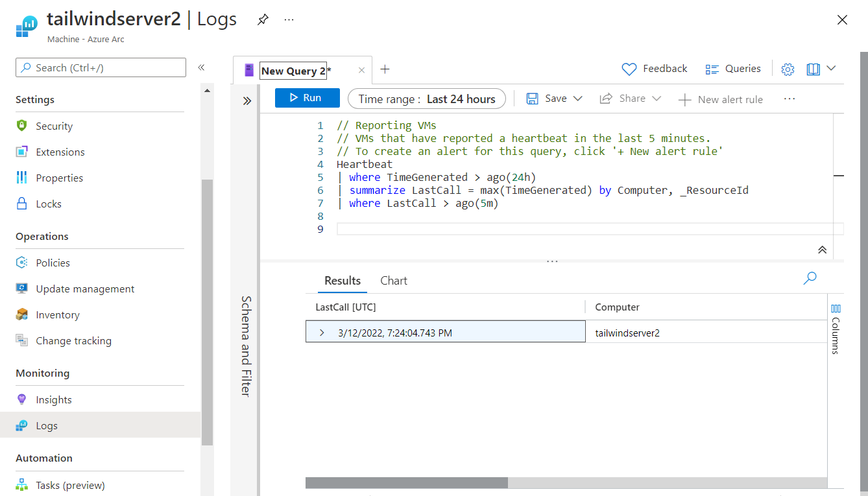The height and width of the screenshot is (496, 868).
Task: Switch to the Chart tab
Action: click(394, 281)
